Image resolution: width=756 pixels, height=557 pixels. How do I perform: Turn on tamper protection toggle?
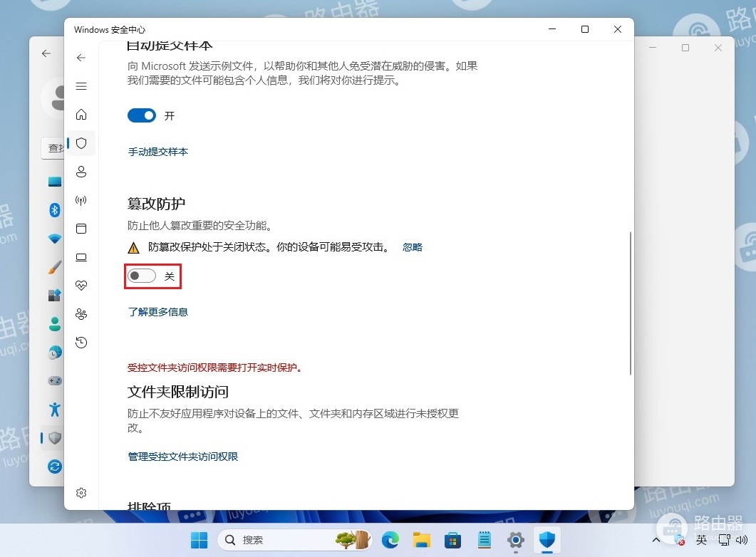click(142, 276)
